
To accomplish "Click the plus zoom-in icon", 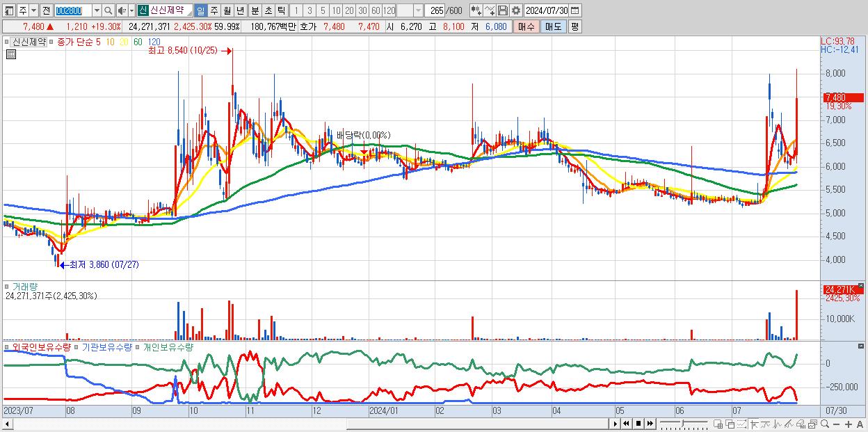I will pyautogui.click(x=849, y=424).
